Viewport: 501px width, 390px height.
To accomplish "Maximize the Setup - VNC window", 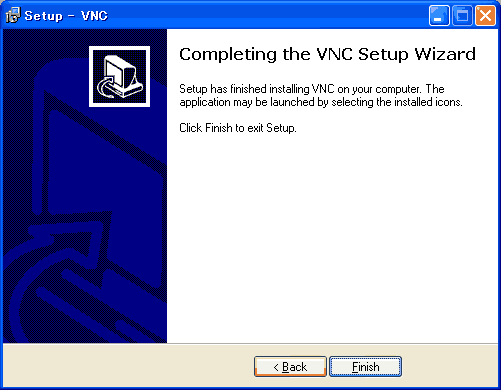I will (462, 15).
